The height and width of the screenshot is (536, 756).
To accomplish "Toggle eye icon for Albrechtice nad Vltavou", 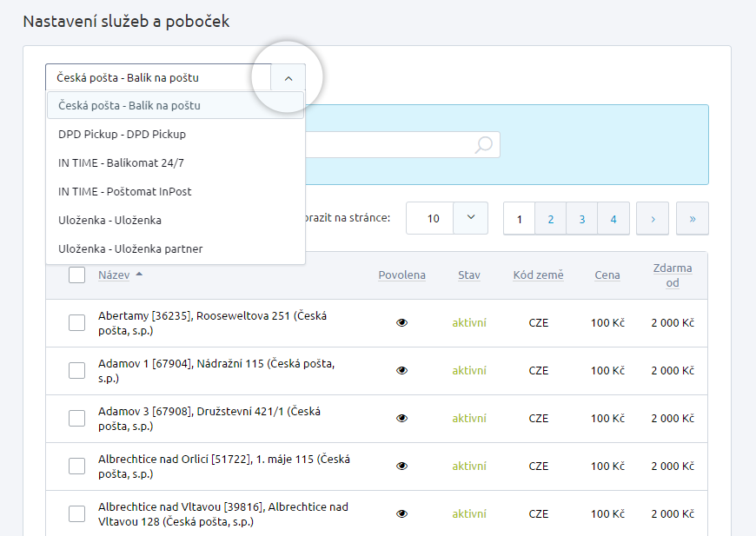I will (401, 513).
